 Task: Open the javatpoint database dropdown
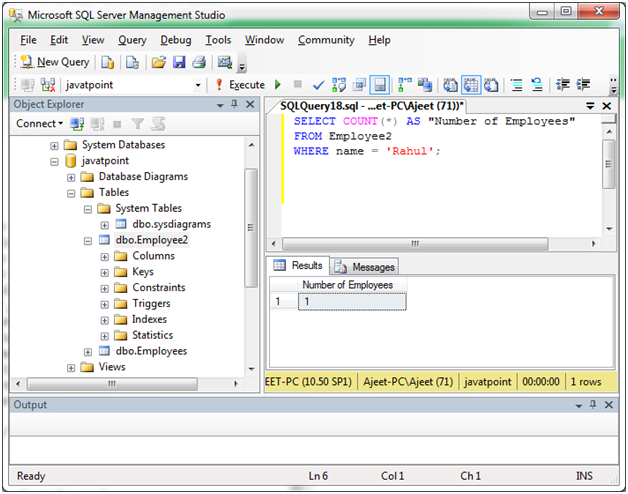198,85
